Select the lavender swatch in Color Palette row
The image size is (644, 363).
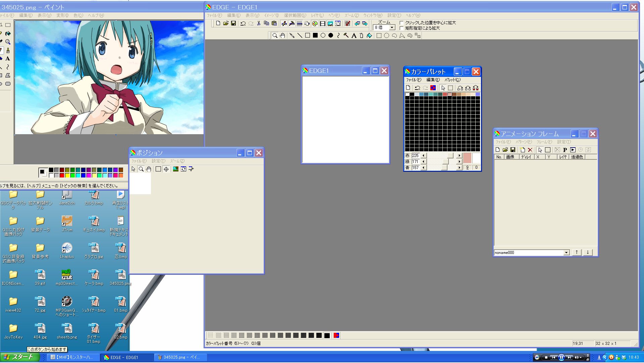pos(478,94)
